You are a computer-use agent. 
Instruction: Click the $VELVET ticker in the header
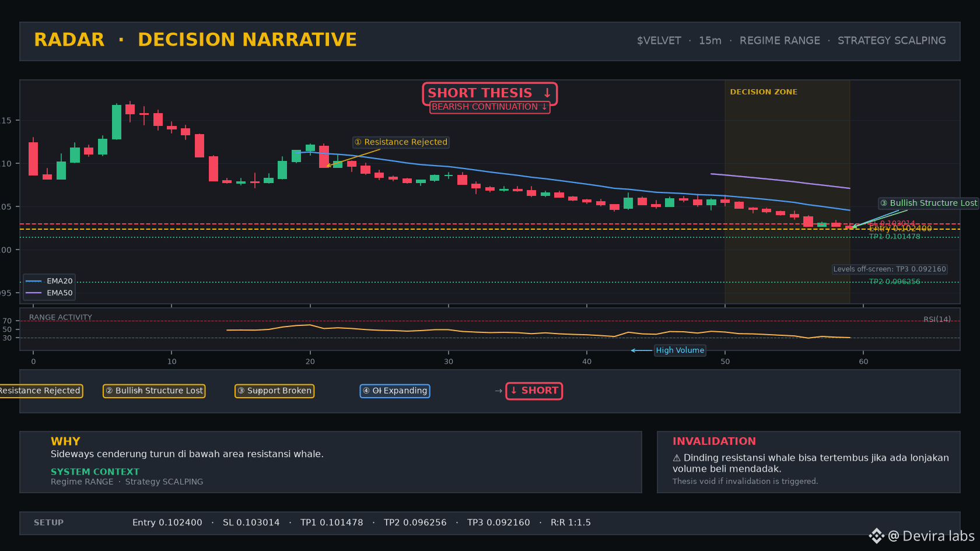pos(659,41)
